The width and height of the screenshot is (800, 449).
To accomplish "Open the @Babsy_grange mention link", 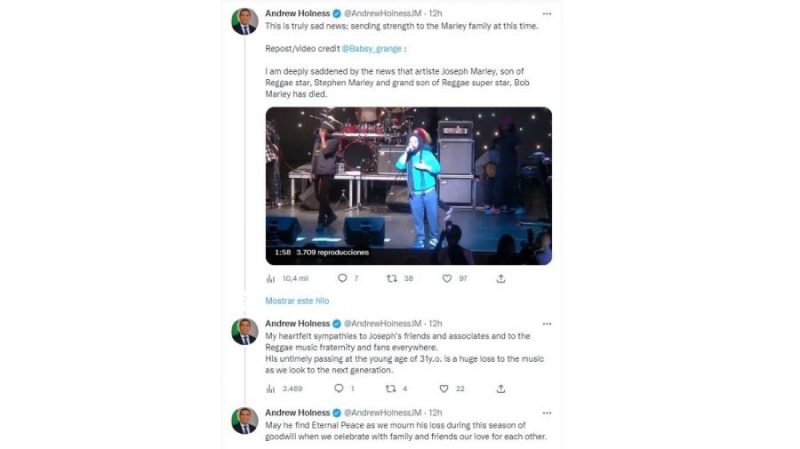I will coord(376,47).
